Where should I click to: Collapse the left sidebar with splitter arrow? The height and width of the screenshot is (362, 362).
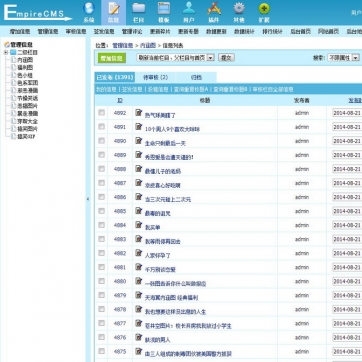[88, 199]
